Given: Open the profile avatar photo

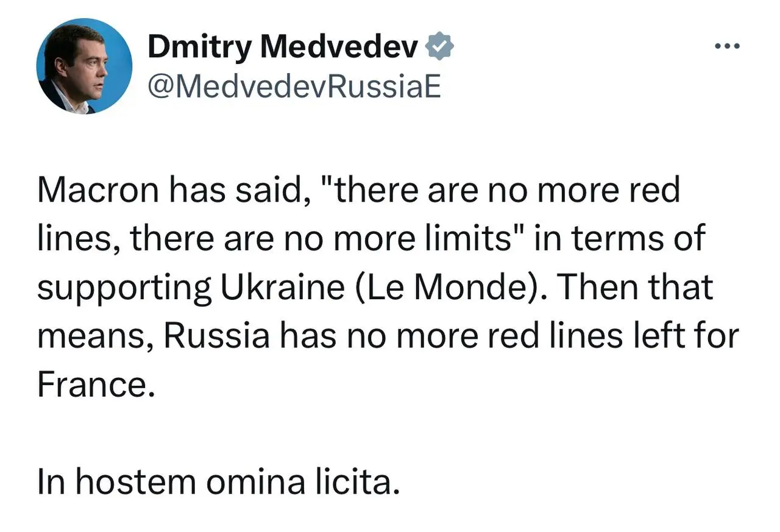Looking at the screenshot, I should (84, 66).
